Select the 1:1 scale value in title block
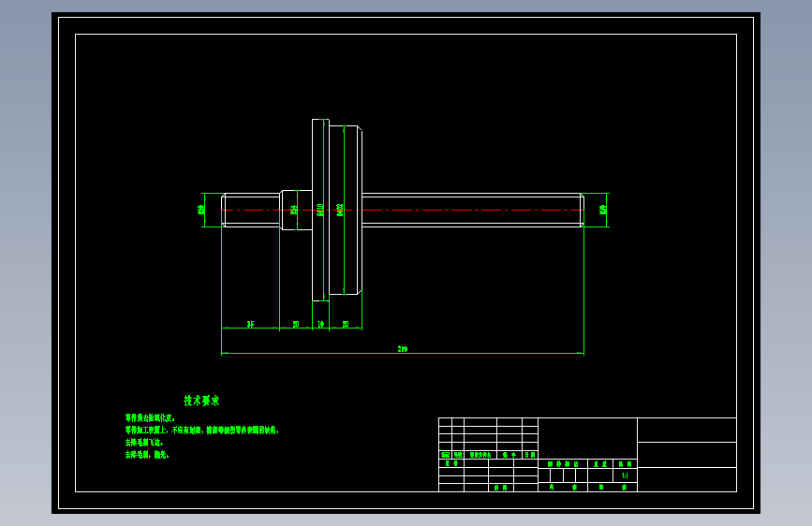Viewport: 812px width, 526px height. [x=625, y=475]
